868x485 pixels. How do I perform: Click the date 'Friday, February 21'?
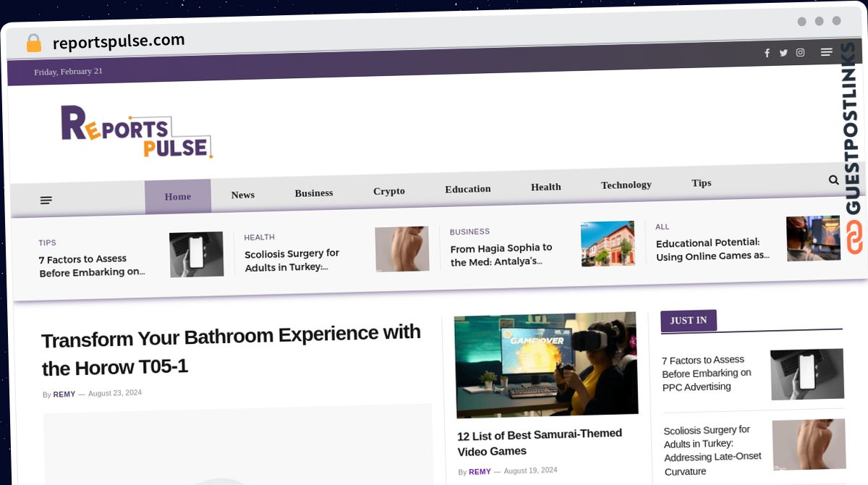(68, 72)
